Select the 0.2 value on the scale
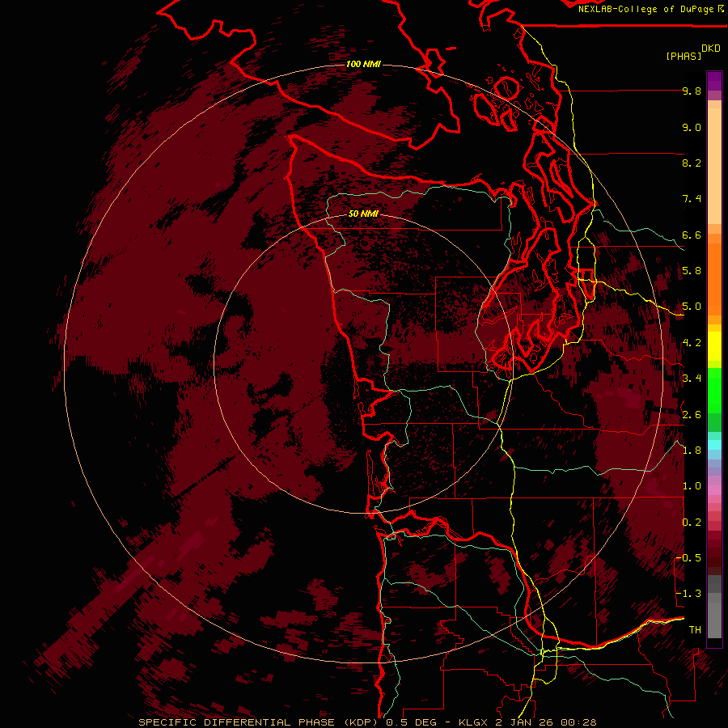 pos(692,523)
